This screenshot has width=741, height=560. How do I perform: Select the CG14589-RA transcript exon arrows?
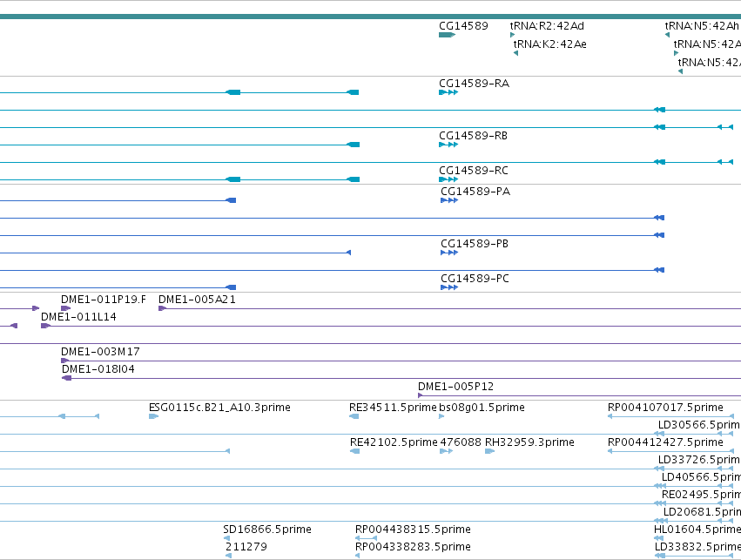[448, 92]
